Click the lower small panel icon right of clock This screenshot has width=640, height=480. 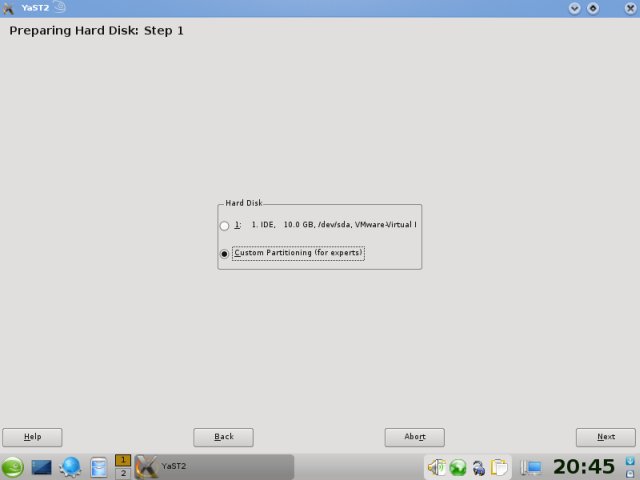click(630, 473)
